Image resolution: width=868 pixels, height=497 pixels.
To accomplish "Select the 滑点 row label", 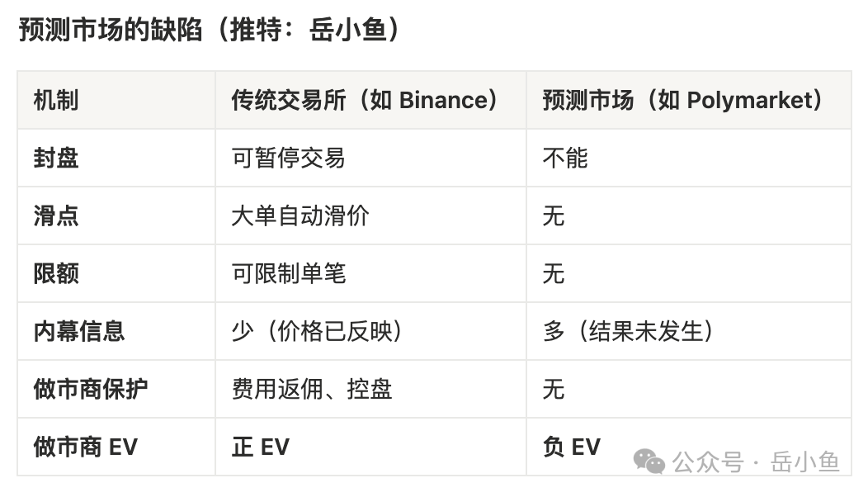I will 56,215.
